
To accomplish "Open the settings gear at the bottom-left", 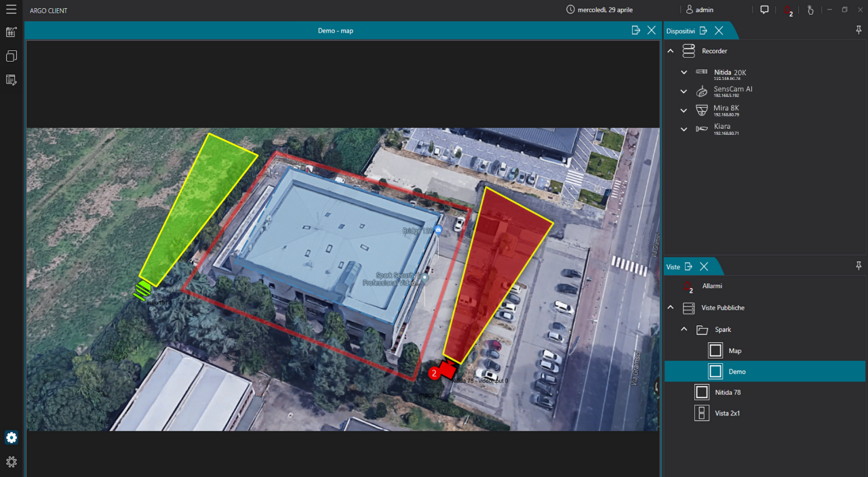I will point(11,438).
